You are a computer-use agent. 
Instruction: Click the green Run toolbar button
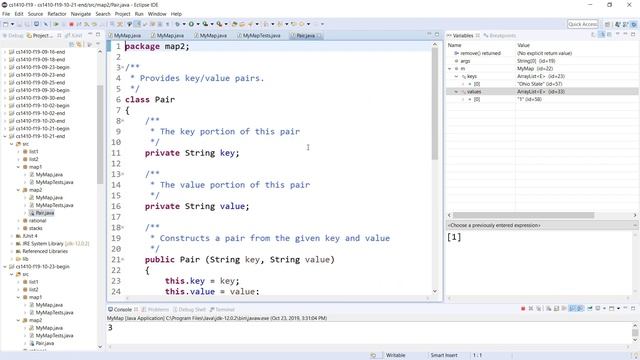191,24
